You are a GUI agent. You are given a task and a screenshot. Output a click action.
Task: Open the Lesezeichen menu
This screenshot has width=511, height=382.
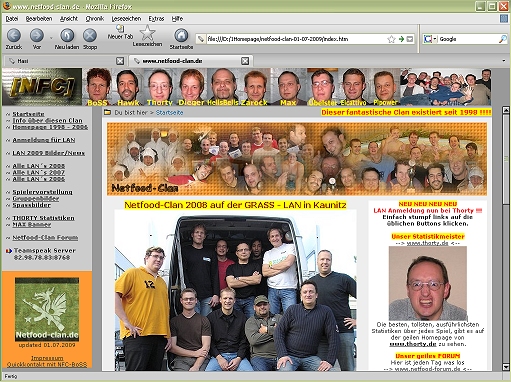click(126, 19)
